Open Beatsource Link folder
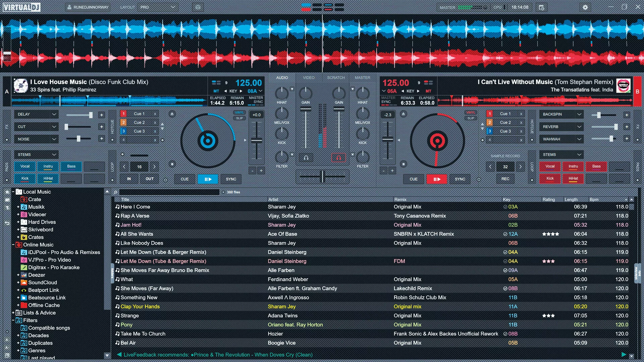This screenshot has width=644, height=362. click(x=47, y=298)
